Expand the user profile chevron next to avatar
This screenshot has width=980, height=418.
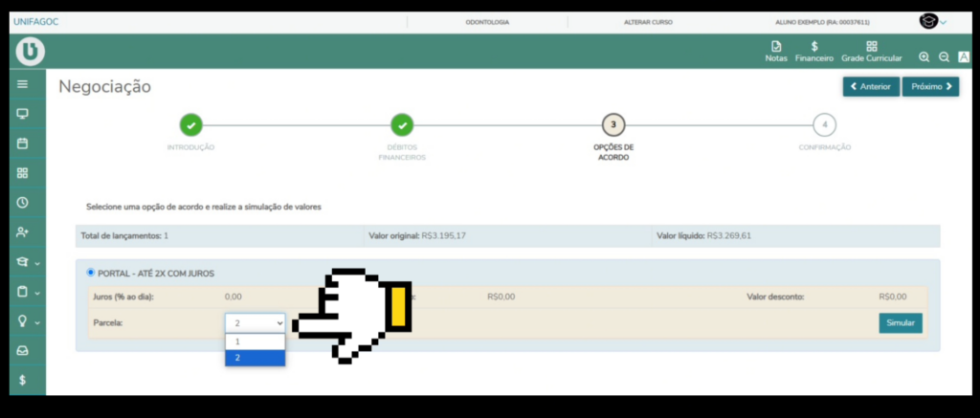(x=944, y=22)
